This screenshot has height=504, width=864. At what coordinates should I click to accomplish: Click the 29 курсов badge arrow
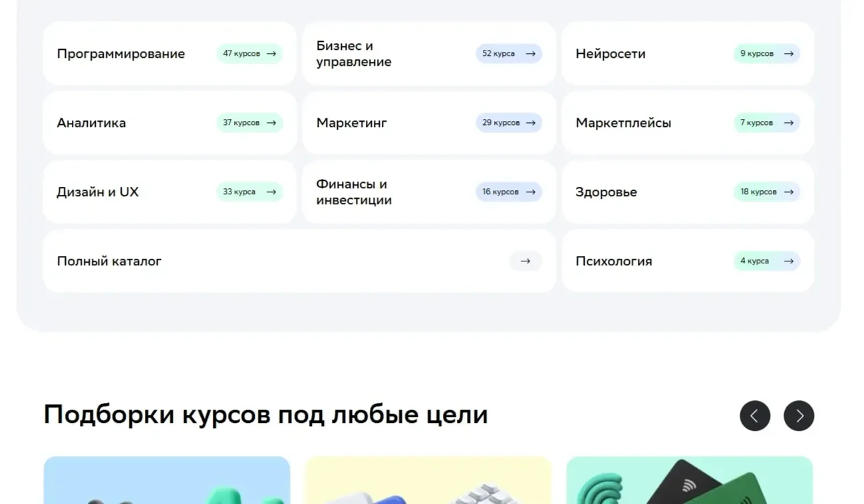point(531,123)
